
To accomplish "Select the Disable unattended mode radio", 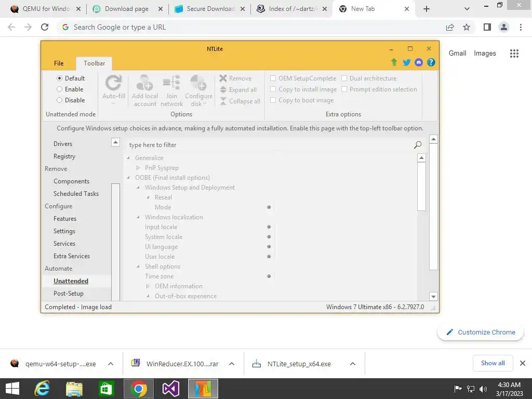I will coord(59,100).
